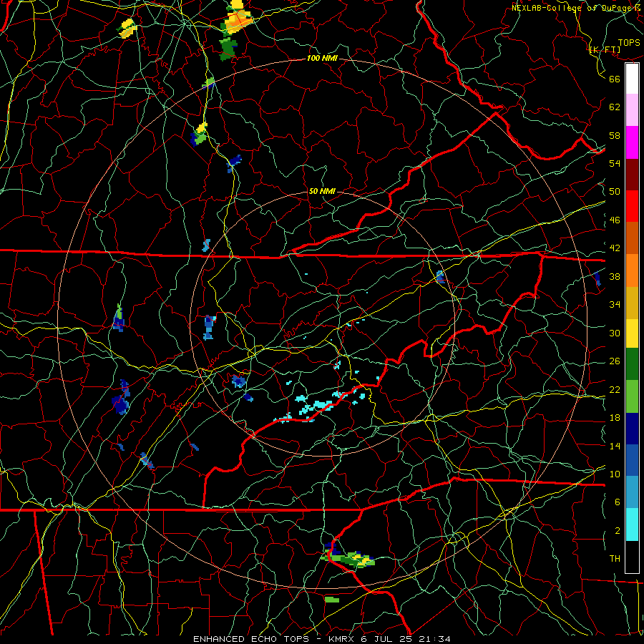
Task: Click the "46" legend value
Action: coord(615,220)
